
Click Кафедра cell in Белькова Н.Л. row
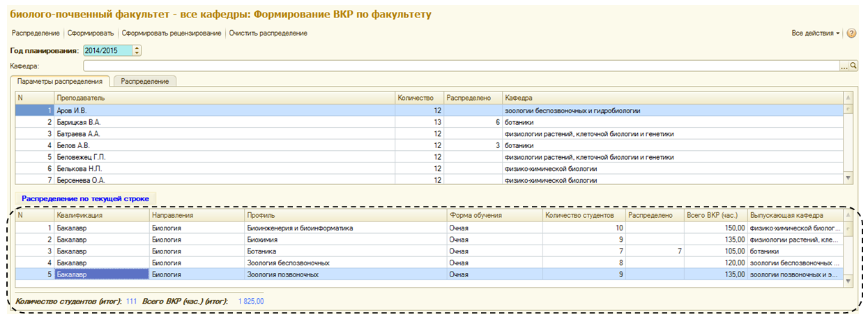tap(673, 168)
